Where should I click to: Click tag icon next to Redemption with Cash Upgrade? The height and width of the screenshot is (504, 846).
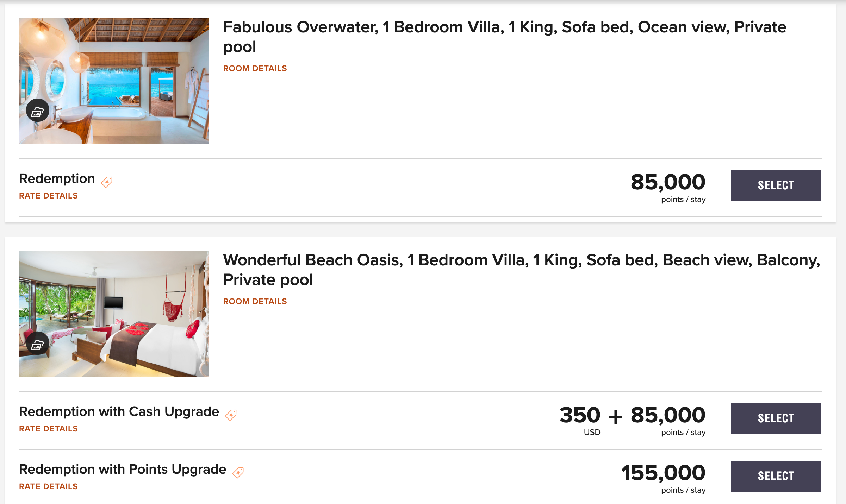231,415
